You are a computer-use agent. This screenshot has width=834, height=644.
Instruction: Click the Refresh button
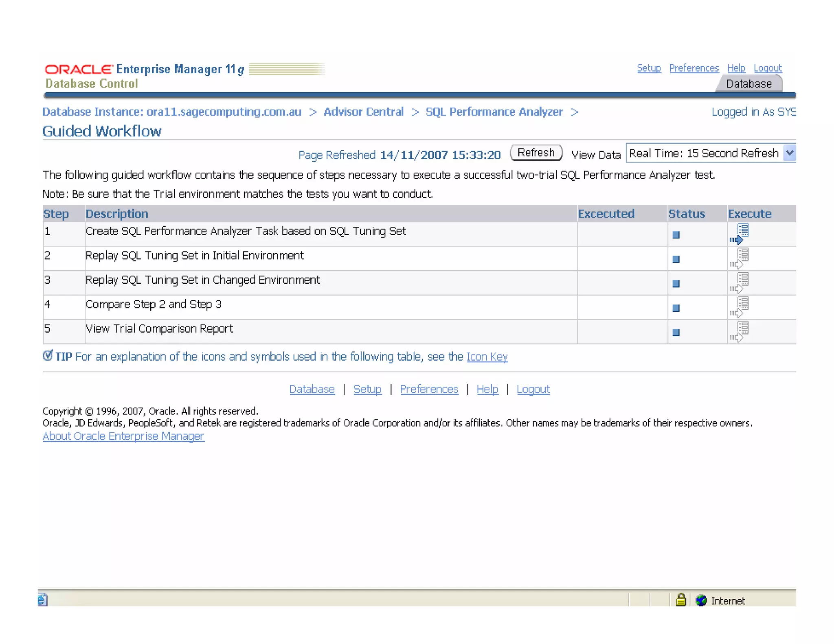pyautogui.click(x=536, y=153)
